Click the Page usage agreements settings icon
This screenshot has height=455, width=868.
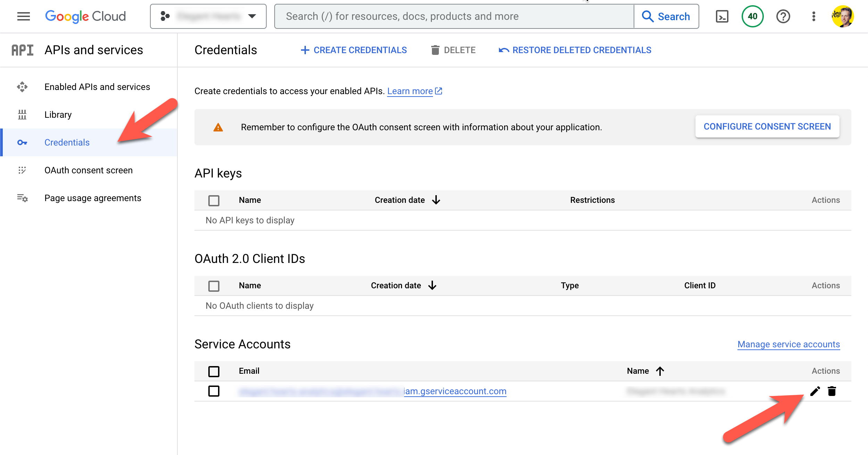tap(22, 198)
